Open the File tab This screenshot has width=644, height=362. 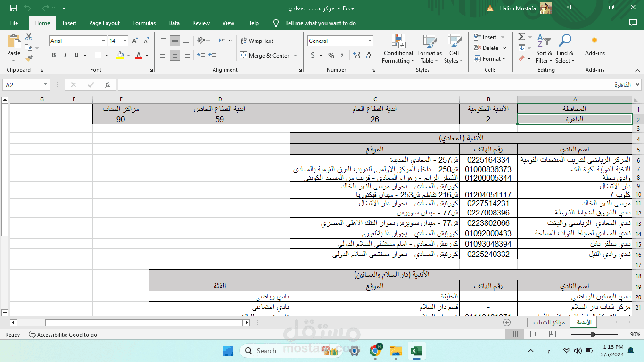click(14, 23)
